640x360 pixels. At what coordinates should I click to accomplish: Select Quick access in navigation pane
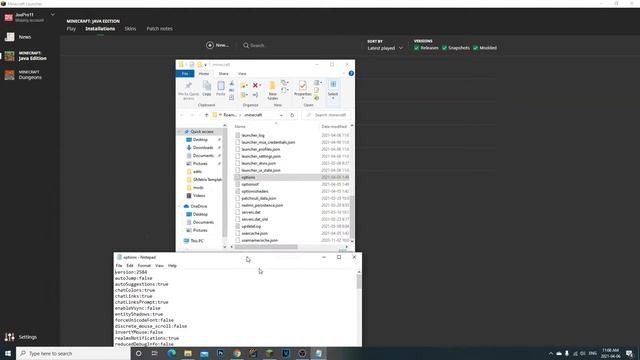click(201, 132)
